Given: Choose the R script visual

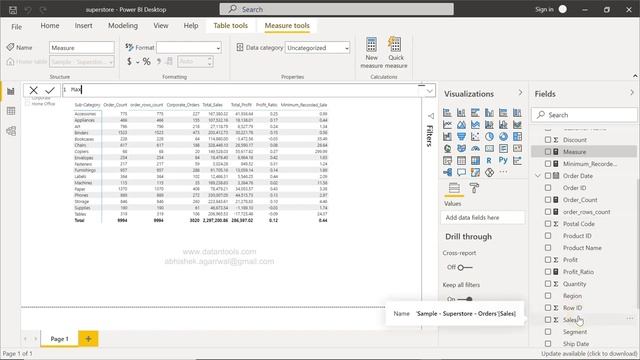Looking at the screenshot, I should coord(489,160).
